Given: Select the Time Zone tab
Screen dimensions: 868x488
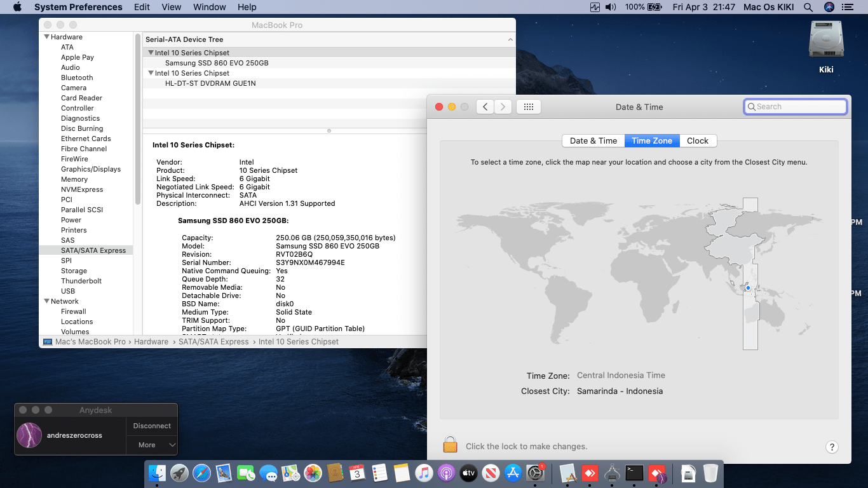Looking at the screenshot, I should (652, 140).
